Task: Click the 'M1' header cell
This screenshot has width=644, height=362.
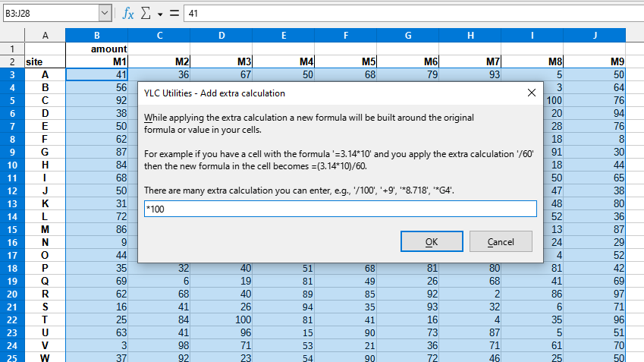Action: click(97, 61)
